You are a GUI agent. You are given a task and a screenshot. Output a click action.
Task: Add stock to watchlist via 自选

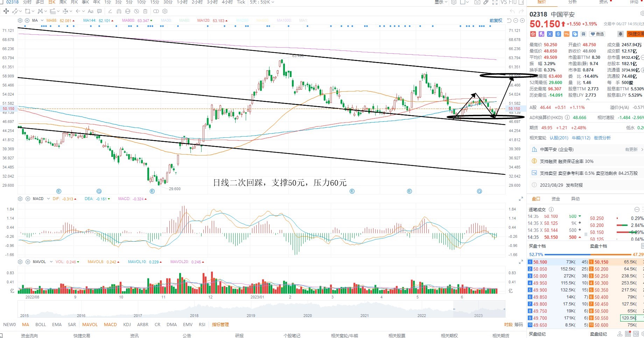coord(597,34)
